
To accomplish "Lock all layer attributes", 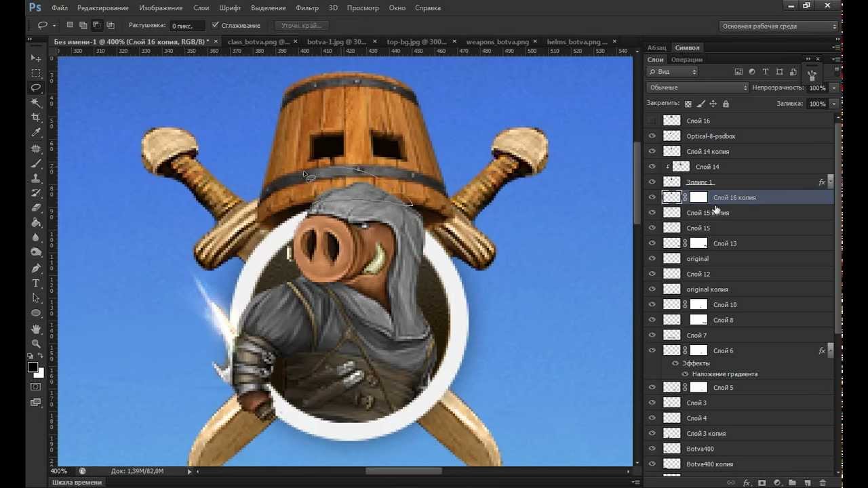I will [726, 104].
